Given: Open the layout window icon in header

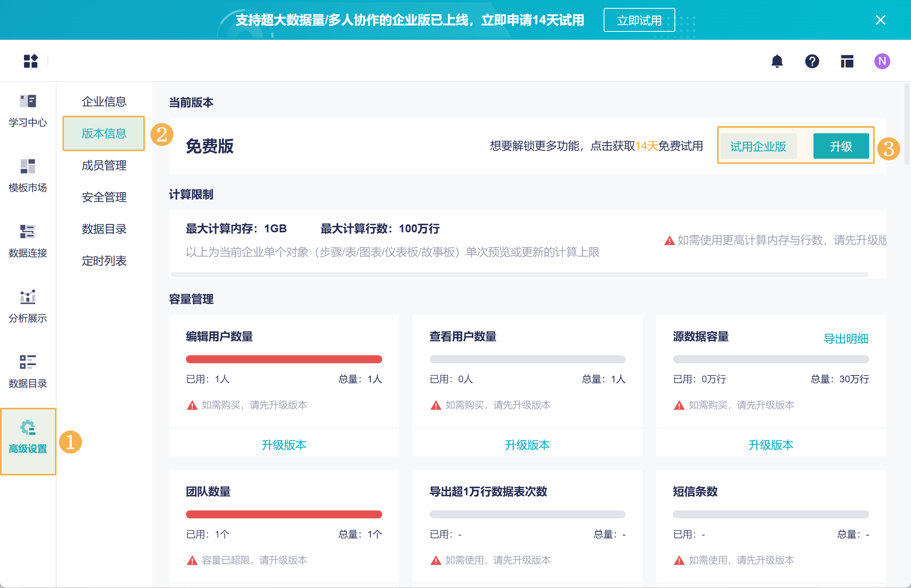Looking at the screenshot, I should point(847,61).
